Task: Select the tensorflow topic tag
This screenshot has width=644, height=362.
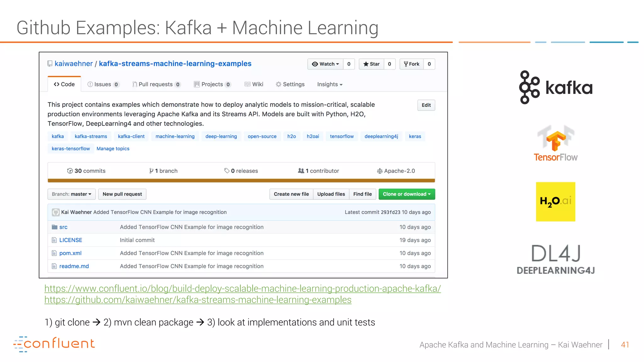Action: pos(342,136)
